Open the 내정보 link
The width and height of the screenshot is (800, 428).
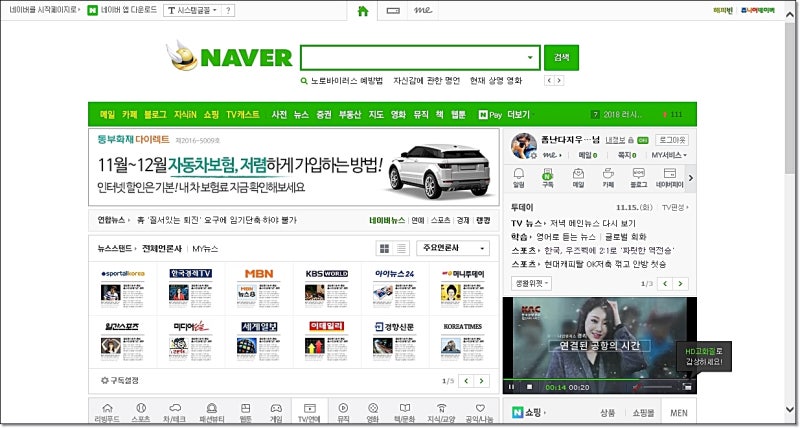[615, 140]
